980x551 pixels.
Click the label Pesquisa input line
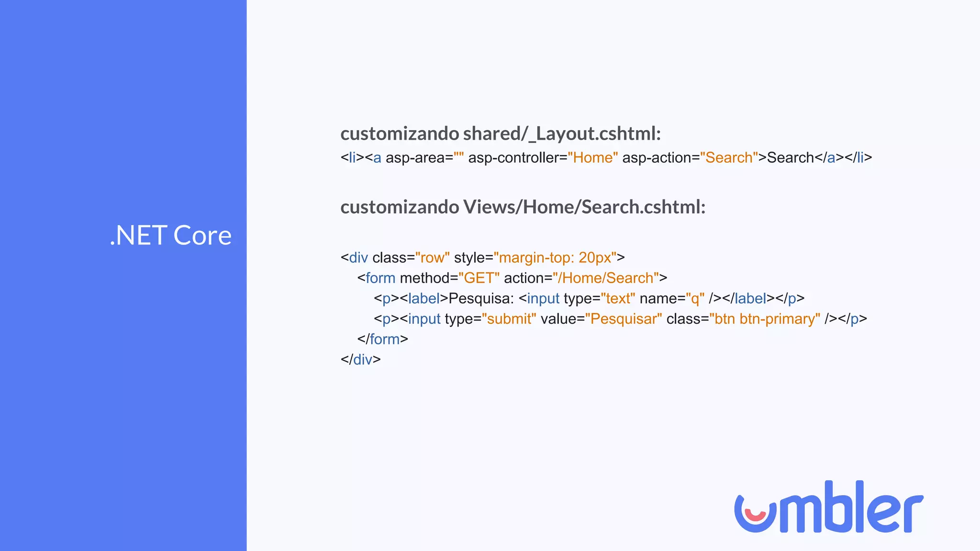[x=589, y=298]
